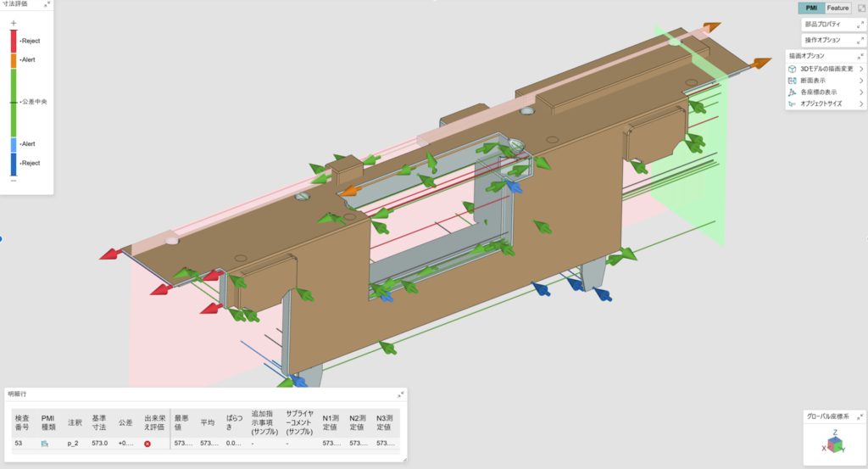This screenshot has height=469, width=868.
Task: Switch view mode to Feature
Action: pos(837,8)
